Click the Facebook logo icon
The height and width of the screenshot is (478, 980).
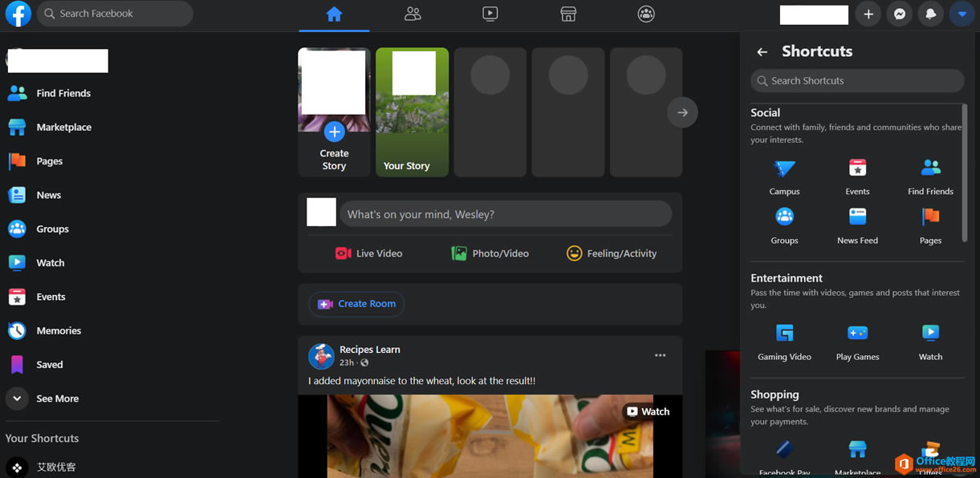tap(18, 14)
